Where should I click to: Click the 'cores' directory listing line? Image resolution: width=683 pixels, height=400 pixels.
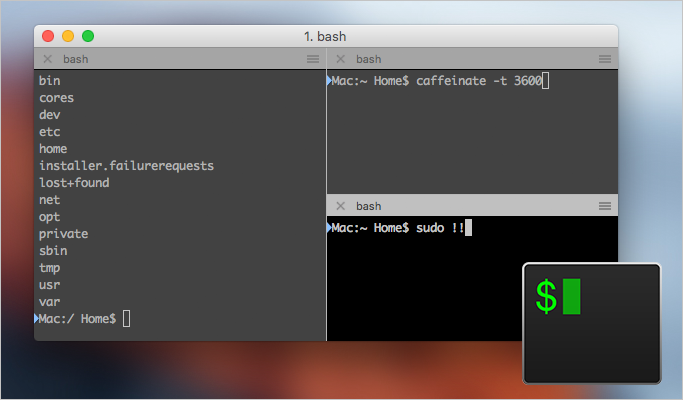pos(57,98)
